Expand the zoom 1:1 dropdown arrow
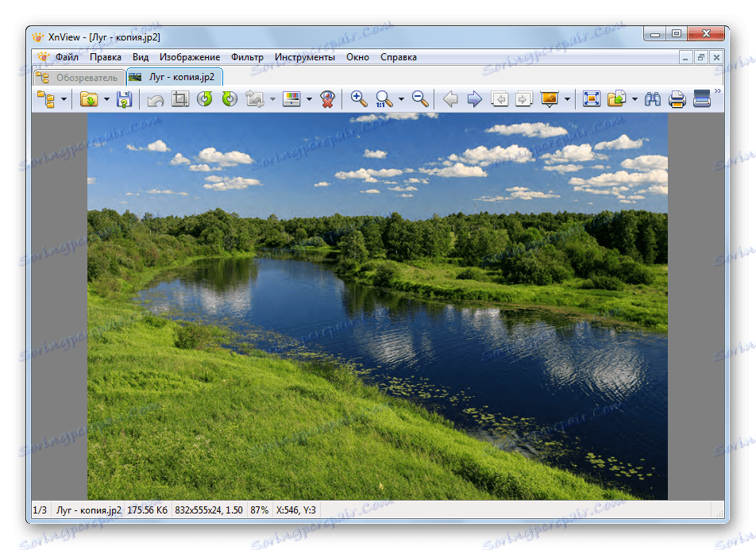The width and height of the screenshot is (756, 550). pos(401,99)
